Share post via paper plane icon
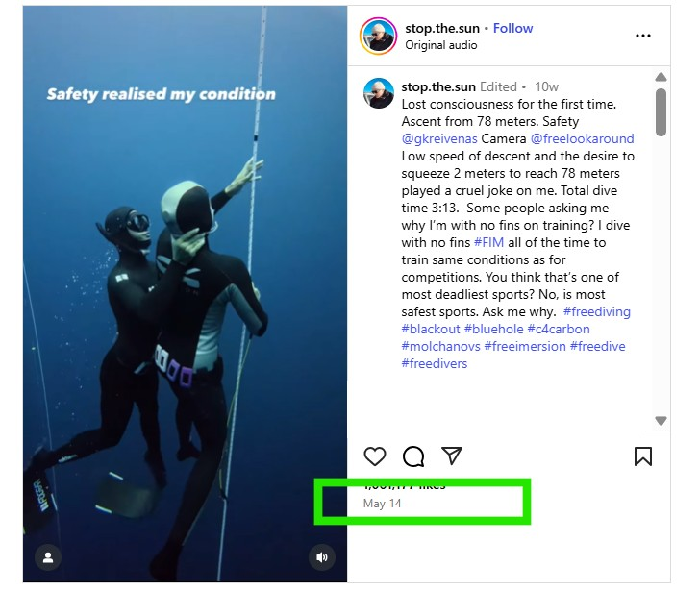 (452, 456)
